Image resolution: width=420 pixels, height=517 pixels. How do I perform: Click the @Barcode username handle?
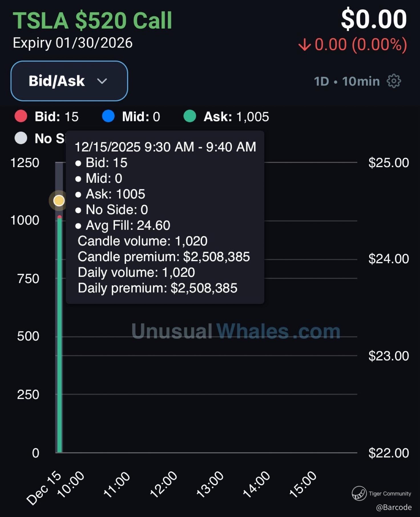(x=394, y=507)
